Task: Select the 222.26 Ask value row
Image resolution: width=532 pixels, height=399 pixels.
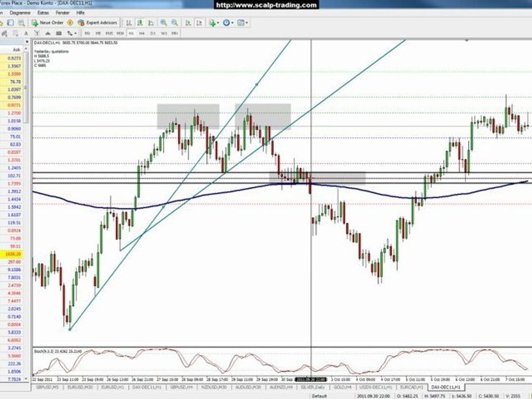Action: coord(12,364)
